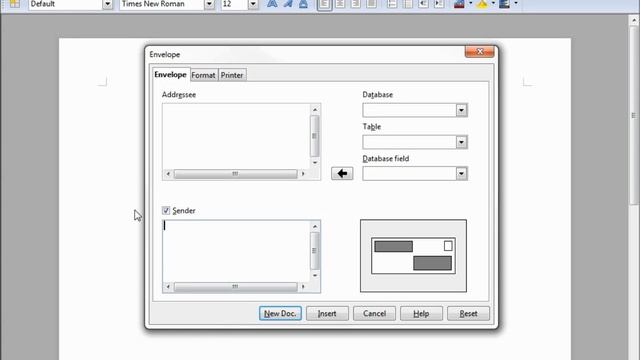The width and height of the screenshot is (640, 360).
Task: Click the Underline formatting icon
Action: 303,4
